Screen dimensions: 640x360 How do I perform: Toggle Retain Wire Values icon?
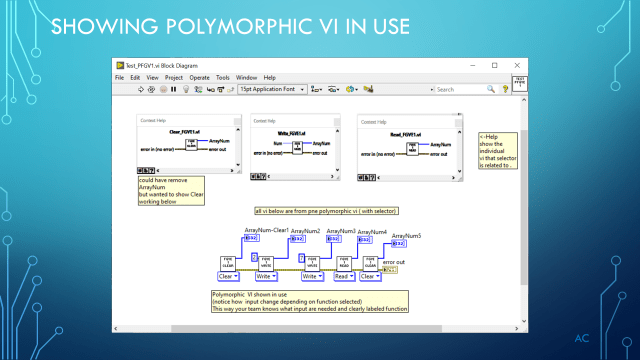pyautogui.click(x=198, y=89)
